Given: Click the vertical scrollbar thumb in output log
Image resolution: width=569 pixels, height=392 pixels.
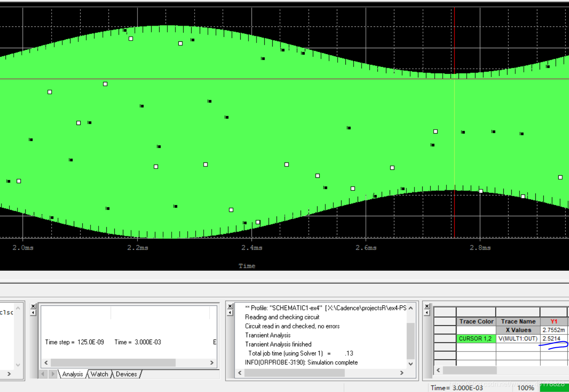Looking at the screenshot, I should [411, 341].
